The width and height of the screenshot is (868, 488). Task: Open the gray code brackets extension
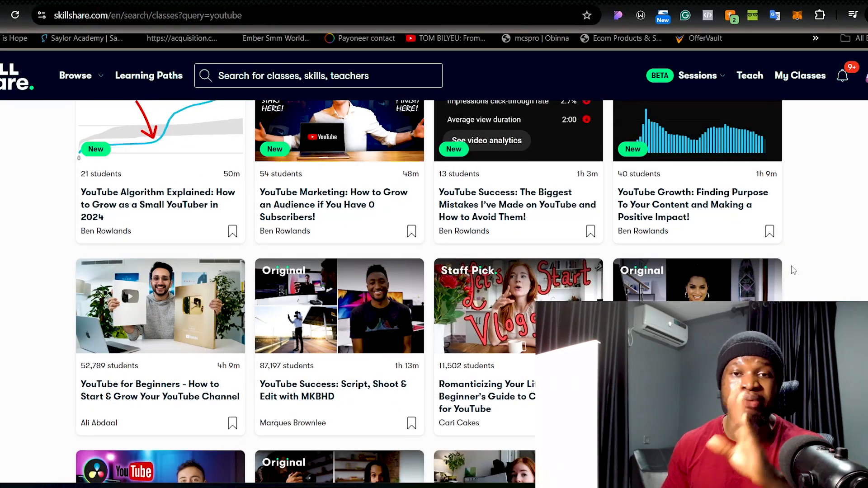point(708,15)
